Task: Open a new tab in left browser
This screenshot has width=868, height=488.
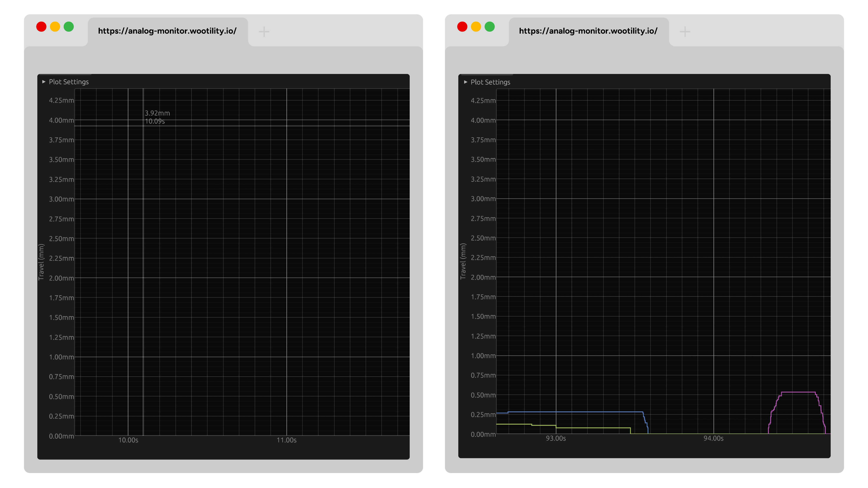Action: tap(264, 32)
